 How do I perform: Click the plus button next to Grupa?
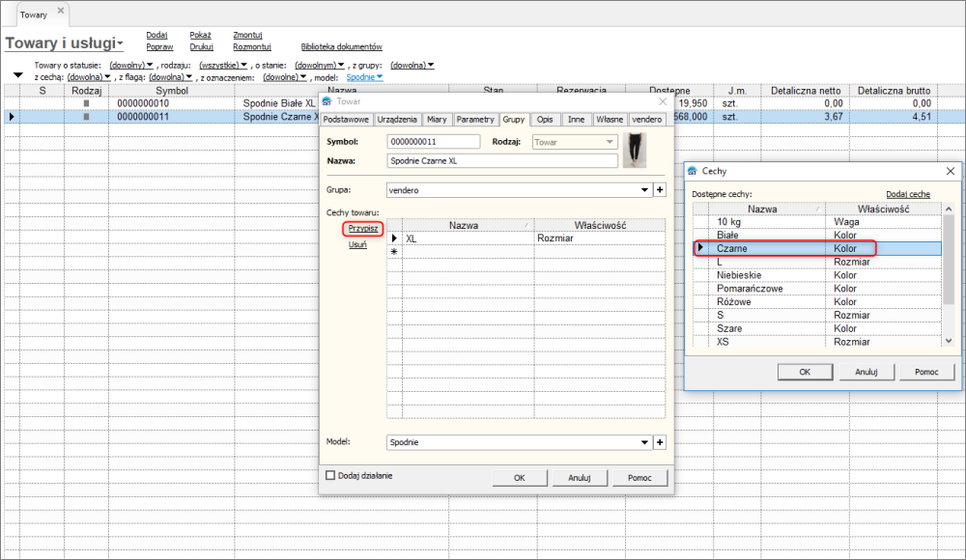click(661, 190)
